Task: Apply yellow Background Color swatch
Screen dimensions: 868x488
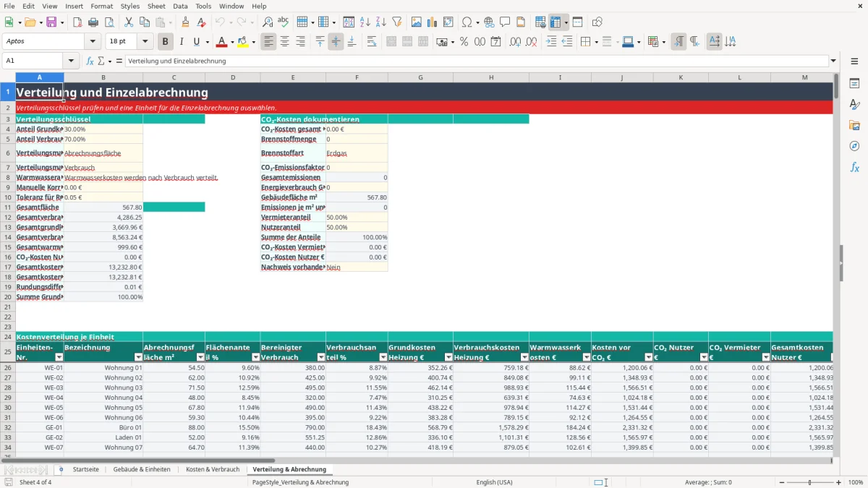Action: pyautogui.click(x=243, y=42)
